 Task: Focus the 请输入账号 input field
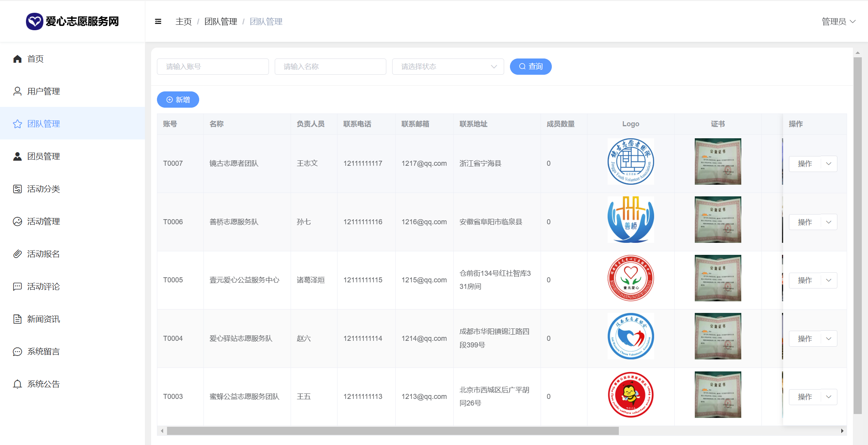(x=213, y=67)
